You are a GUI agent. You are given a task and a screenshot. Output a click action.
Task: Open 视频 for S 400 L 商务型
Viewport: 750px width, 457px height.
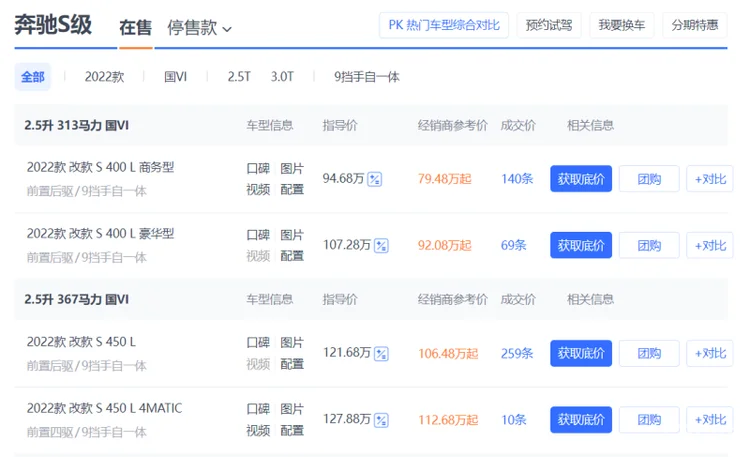pyautogui.click(x=258, y=189)
